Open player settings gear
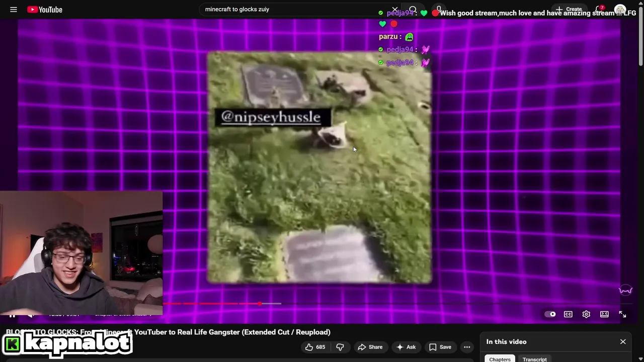Viewport: 644px width, 362px height. [x=586, y=314]
